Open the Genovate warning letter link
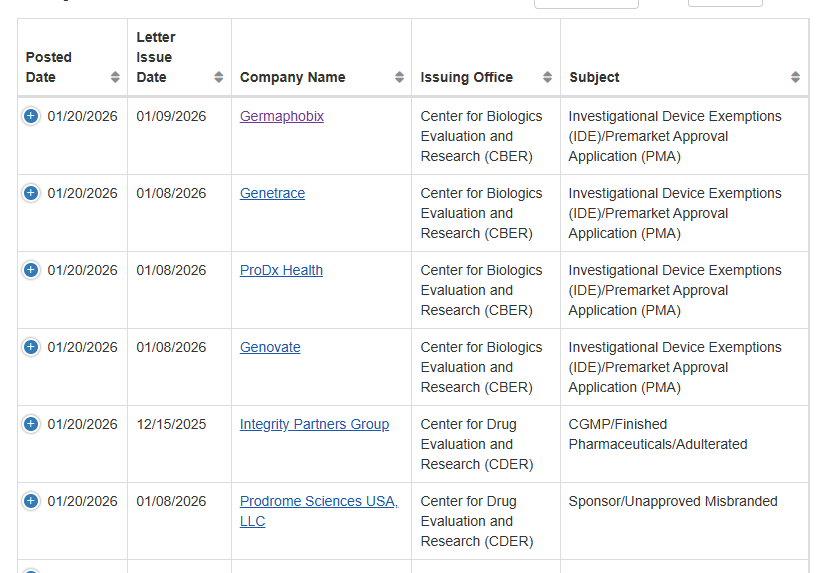This screenshot has width=823, height=573. click(x=270, y=347)
